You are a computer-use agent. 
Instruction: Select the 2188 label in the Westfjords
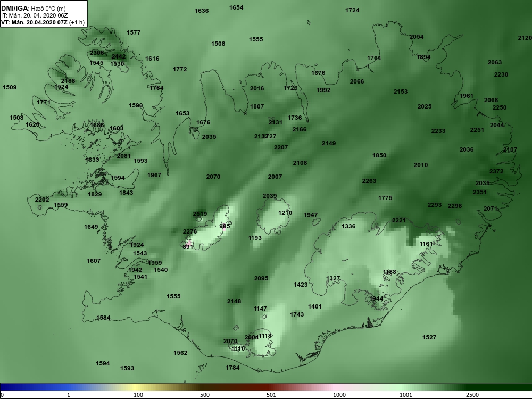click(x=68, y=81)
